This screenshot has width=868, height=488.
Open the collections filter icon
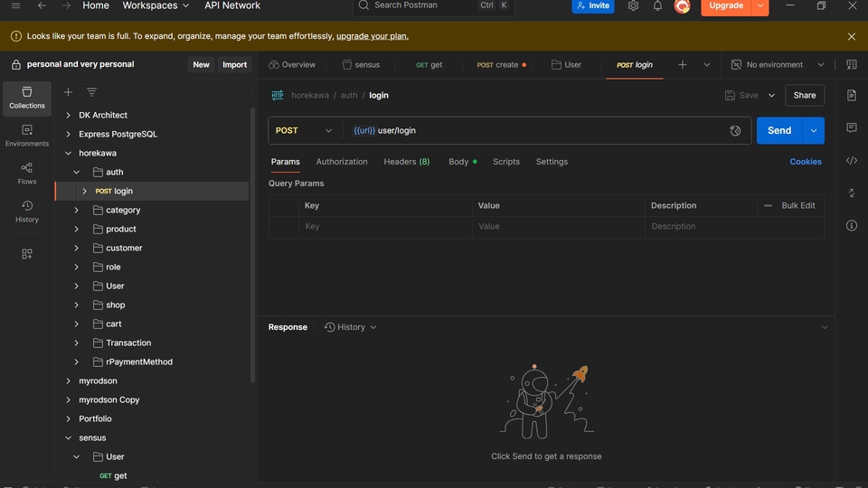[x=91, y=92]
